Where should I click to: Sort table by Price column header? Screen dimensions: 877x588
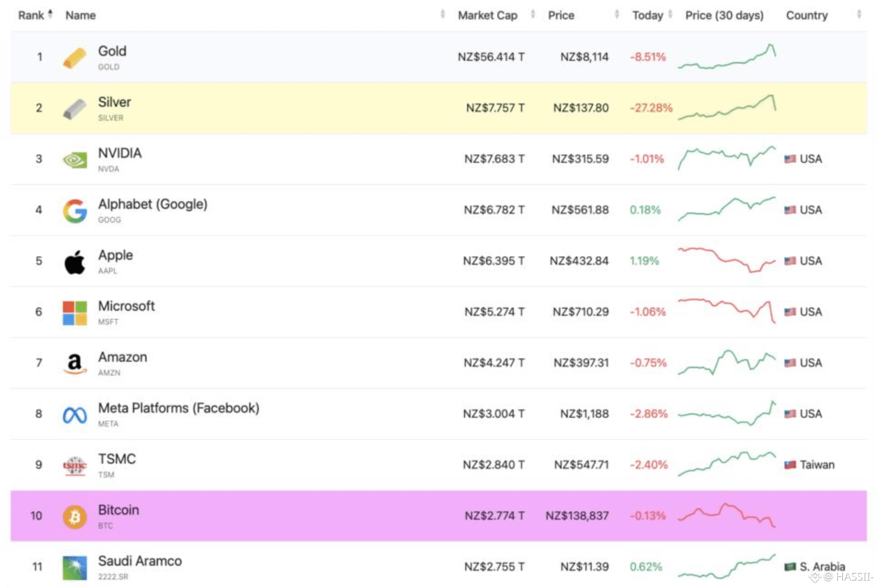click(x=561, y=15)
